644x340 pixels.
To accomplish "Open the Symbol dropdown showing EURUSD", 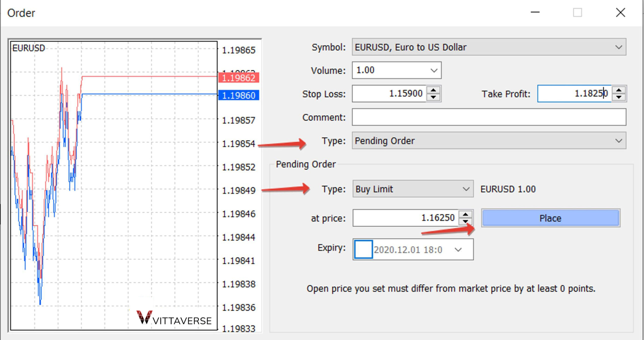I will point(489,47).
